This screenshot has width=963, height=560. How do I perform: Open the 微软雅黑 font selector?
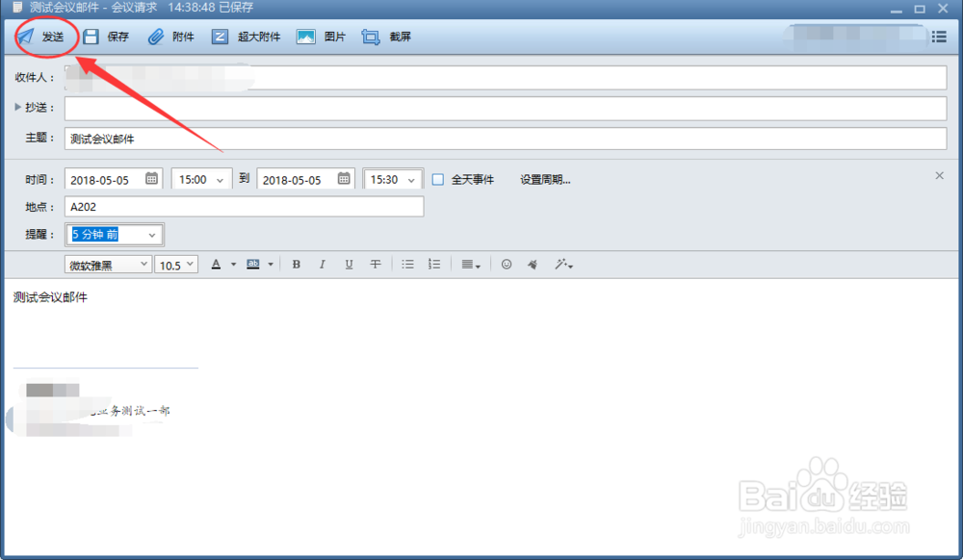106,264
